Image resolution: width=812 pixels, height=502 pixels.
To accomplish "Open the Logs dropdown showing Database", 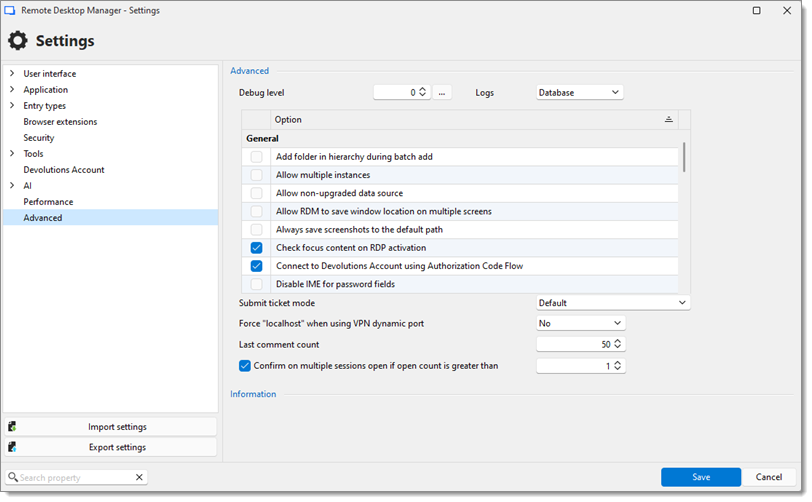I will pyautogui.click(x=579, y=93).
